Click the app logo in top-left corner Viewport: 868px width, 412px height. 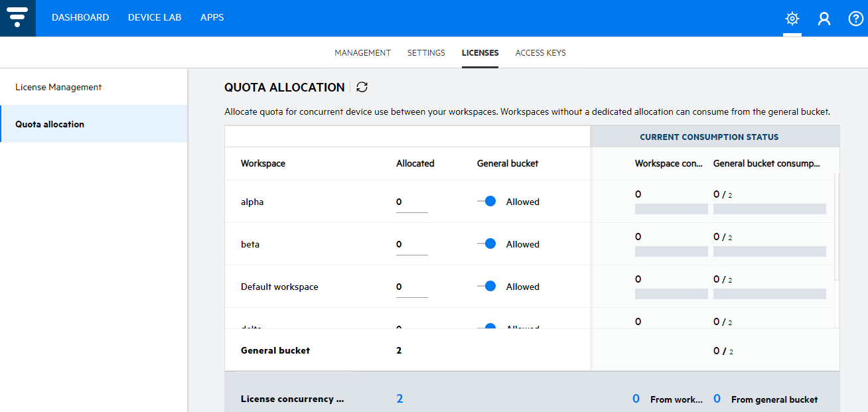tap(18, 18)
